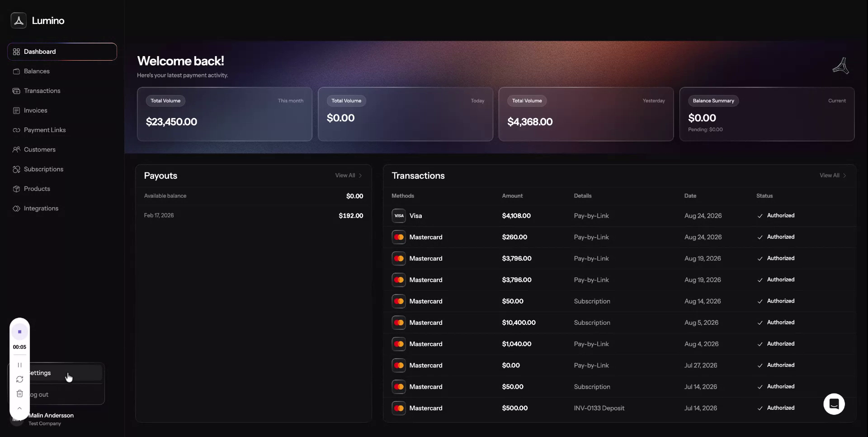Navigate to Payment Links
The height and width of the screenshot is (437, 868).
(x=62, y=130)
